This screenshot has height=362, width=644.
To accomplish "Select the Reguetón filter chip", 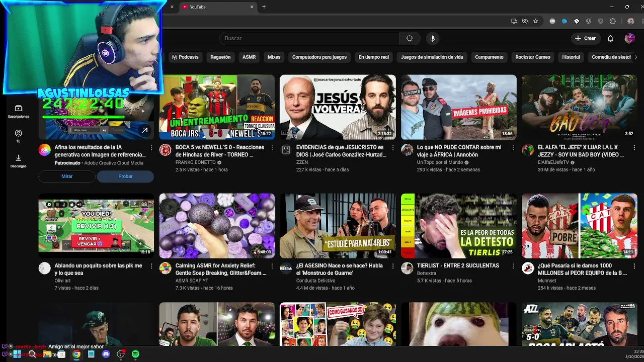I will coord(220,57).
